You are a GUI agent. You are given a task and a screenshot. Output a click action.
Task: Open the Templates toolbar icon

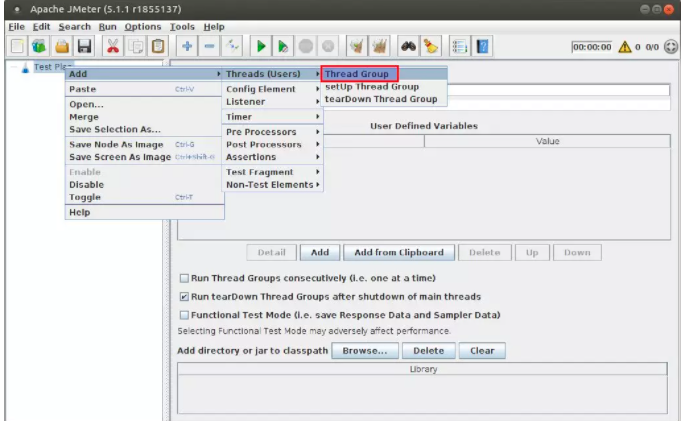point(40,46)
